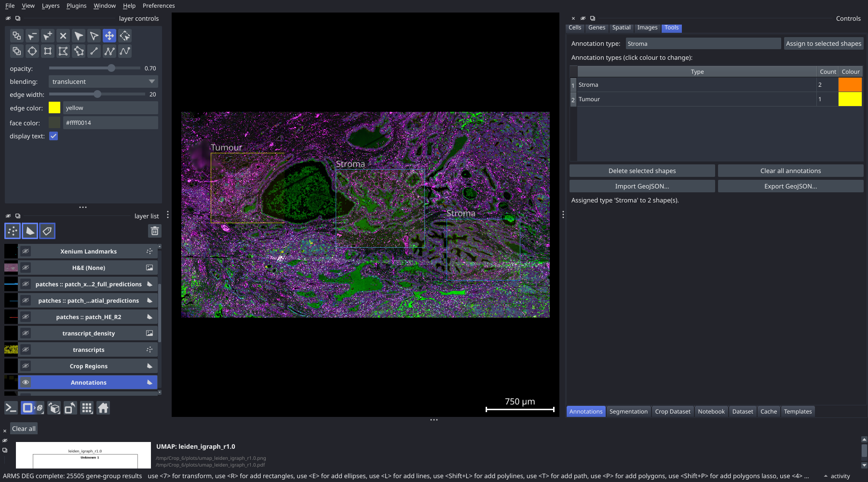The width and height of the screenshot is (868, 482).
Task: Click Delete selected shapes X icon
Action: [63, 36]
